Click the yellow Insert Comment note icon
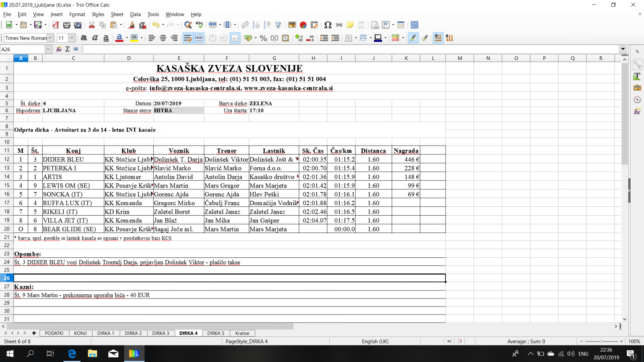This screenshot has width=644, height=362. pos(350,25)
